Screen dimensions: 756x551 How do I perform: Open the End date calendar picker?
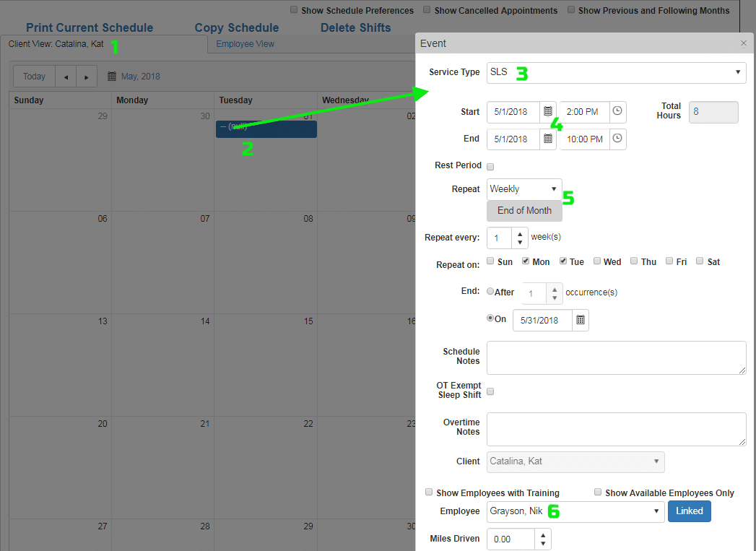pos(547,139)
